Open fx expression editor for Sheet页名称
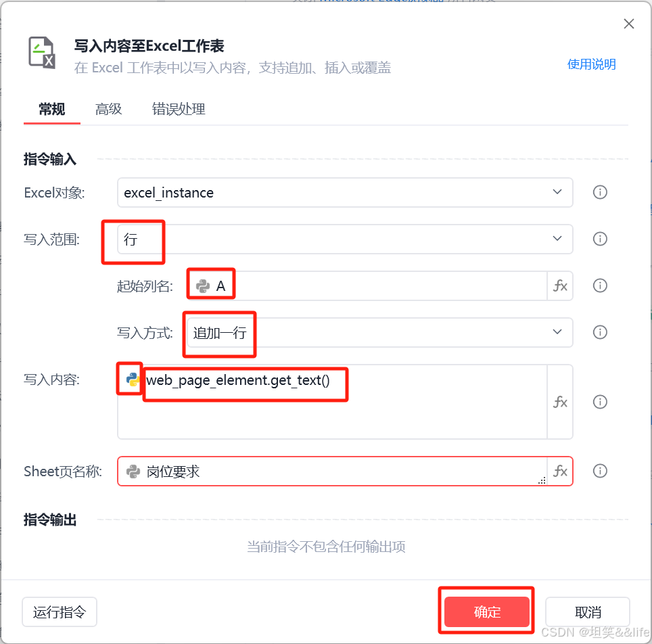This screenshot has height=644, width=652. pyautogui.click(x=560, y=471)
